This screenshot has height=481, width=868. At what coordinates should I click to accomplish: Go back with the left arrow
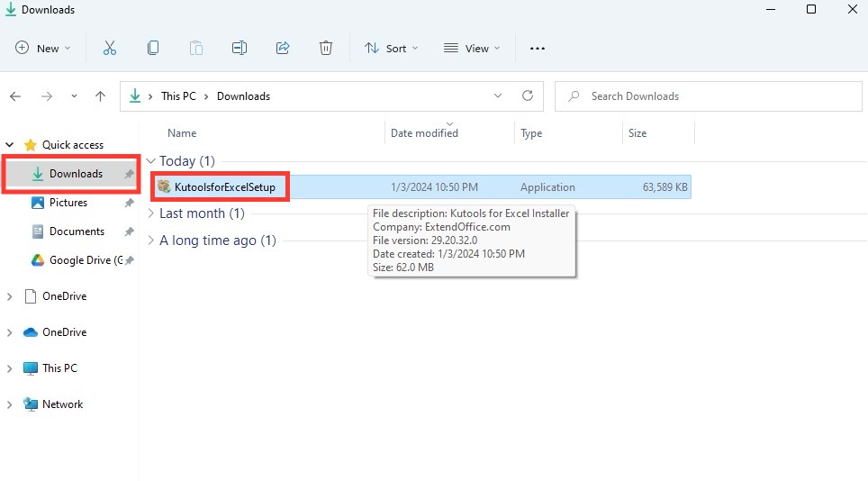coord(15,96)
